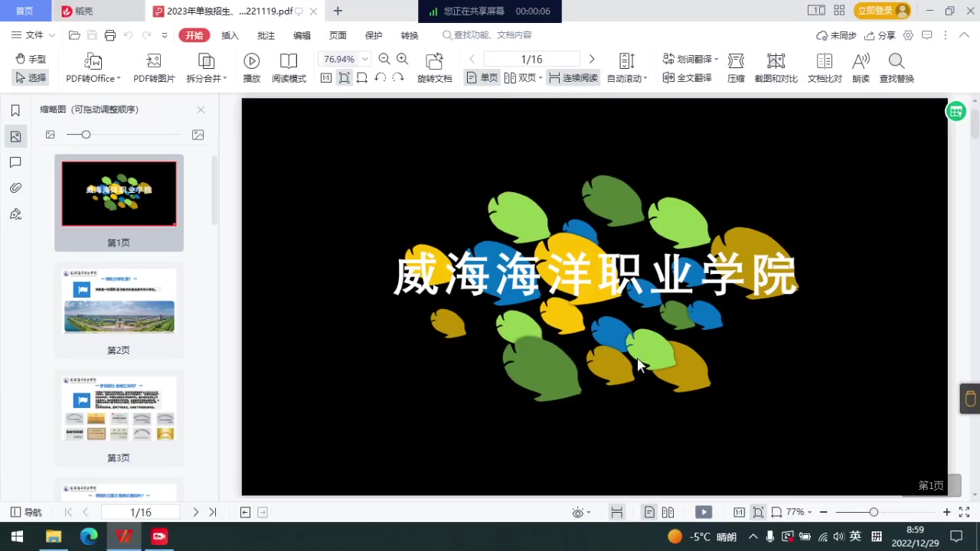This screenshot has height=551, width=980.
Task: Select the Hand (手型) tool
Action: [31, 59]
